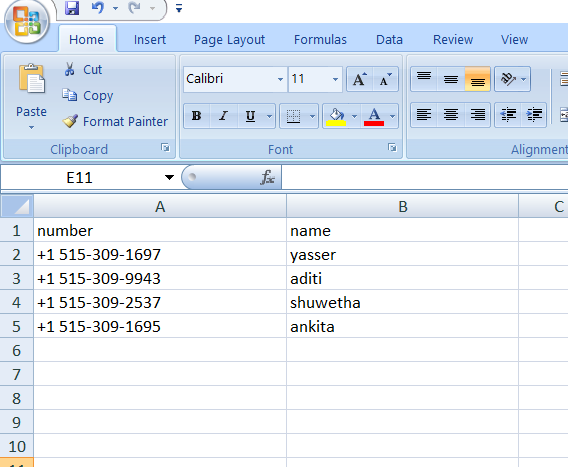Toggle Center text alignment
The image size is (568, 467).
(451, 115)
